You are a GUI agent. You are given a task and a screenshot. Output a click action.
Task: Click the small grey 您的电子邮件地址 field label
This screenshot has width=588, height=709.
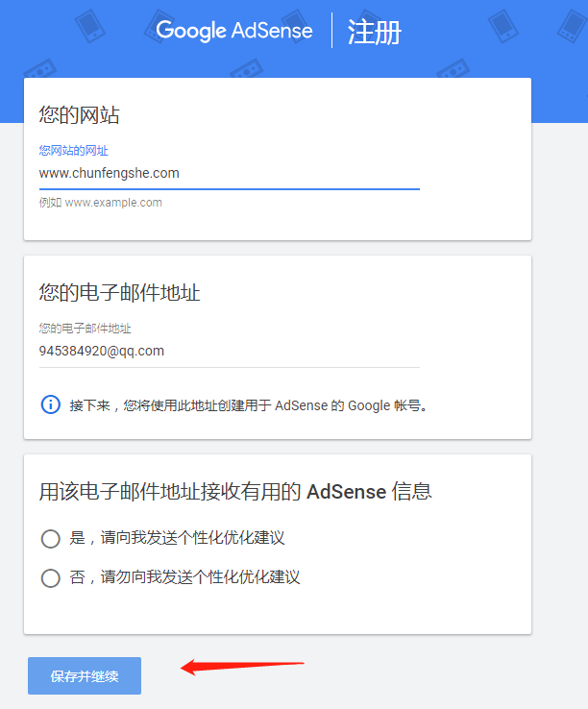click(86, 329)
